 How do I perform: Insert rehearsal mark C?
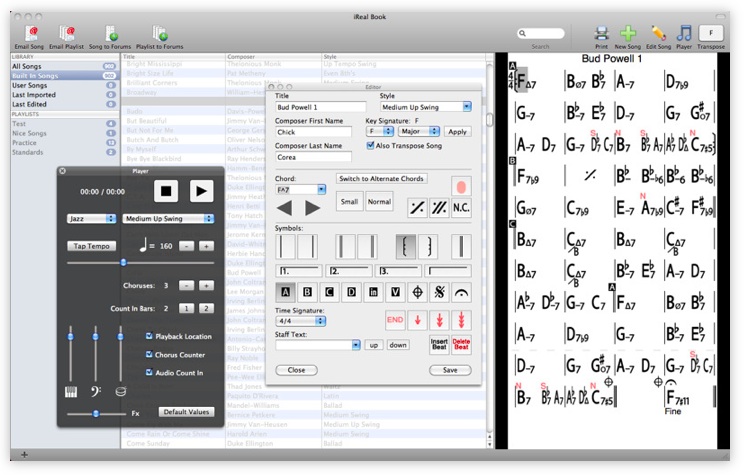point(329,292)
